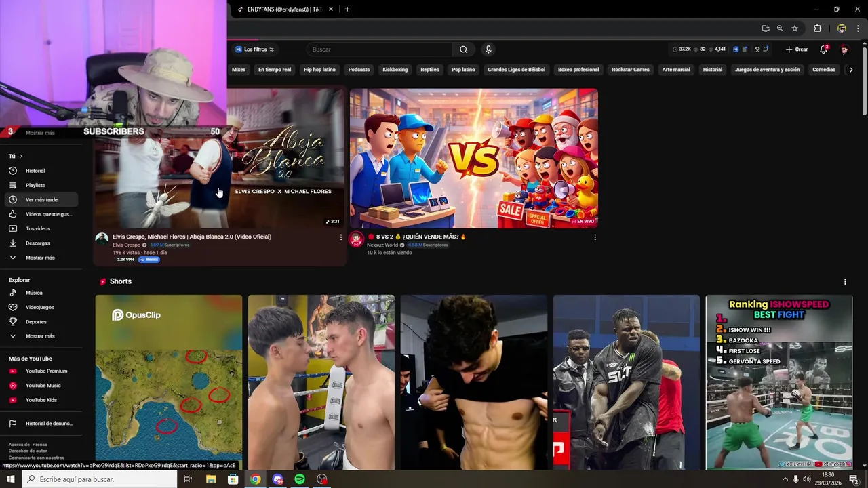
Task: Expand Mostrar más under Deportes
Action: [41, 336]
